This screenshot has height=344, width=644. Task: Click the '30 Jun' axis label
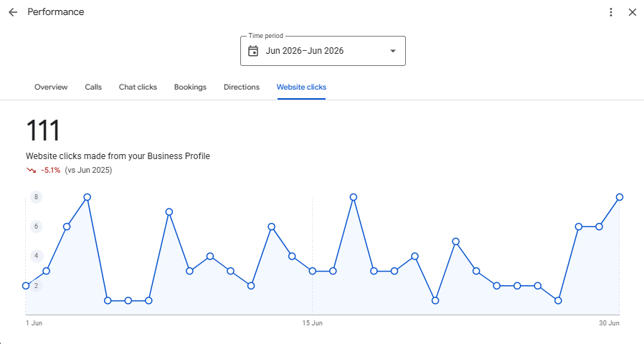click(x=609, y=323)
